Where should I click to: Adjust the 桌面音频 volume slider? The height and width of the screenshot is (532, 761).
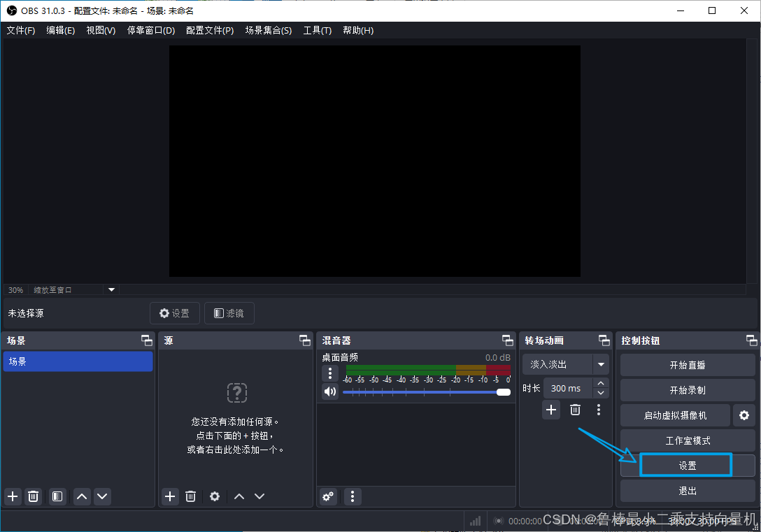click(427, 392)
